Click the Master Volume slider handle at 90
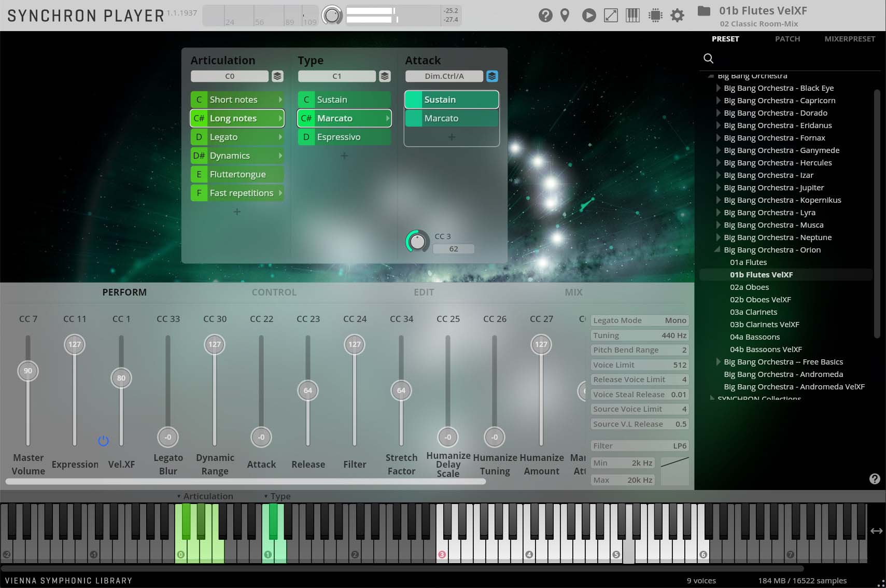The image size is (886, 588). click(x=28, y=371)
